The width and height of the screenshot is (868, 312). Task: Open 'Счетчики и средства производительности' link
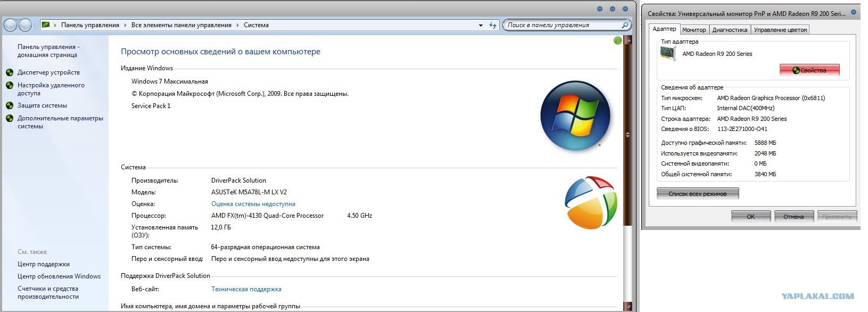click(x=48, y=292)
